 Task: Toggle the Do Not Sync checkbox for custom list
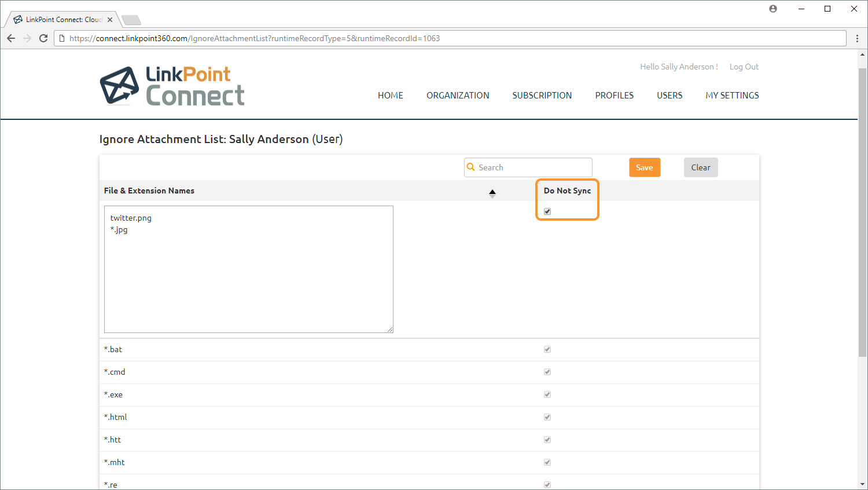[x=547, y=211]
